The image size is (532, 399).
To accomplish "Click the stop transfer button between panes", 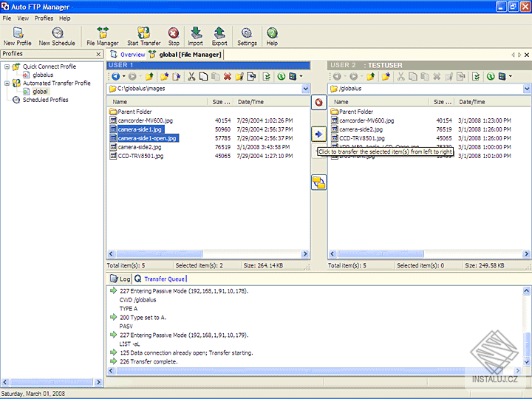I will point(318,102).
